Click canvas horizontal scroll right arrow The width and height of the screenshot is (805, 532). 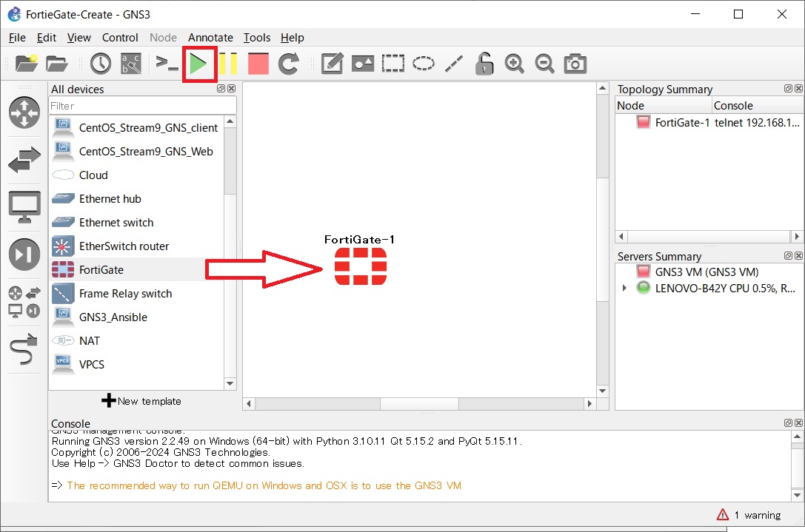click(x=589, y=404)
